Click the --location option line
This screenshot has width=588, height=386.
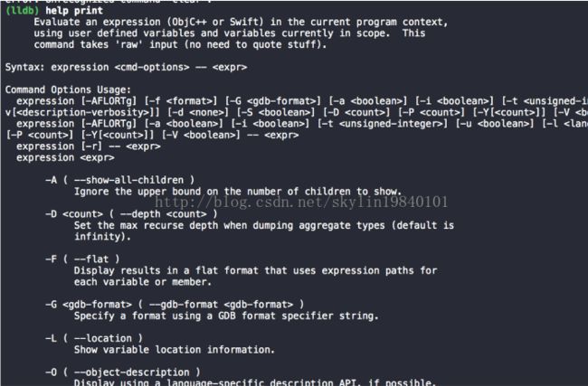94,338
